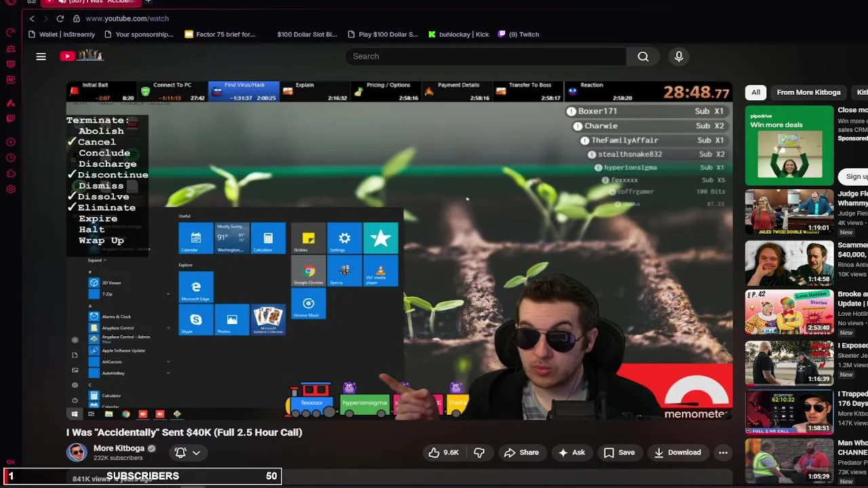Open the 1:58:51 I Trapped video thumbnail
Screen dimensions: 868x488
click(789, 413)
